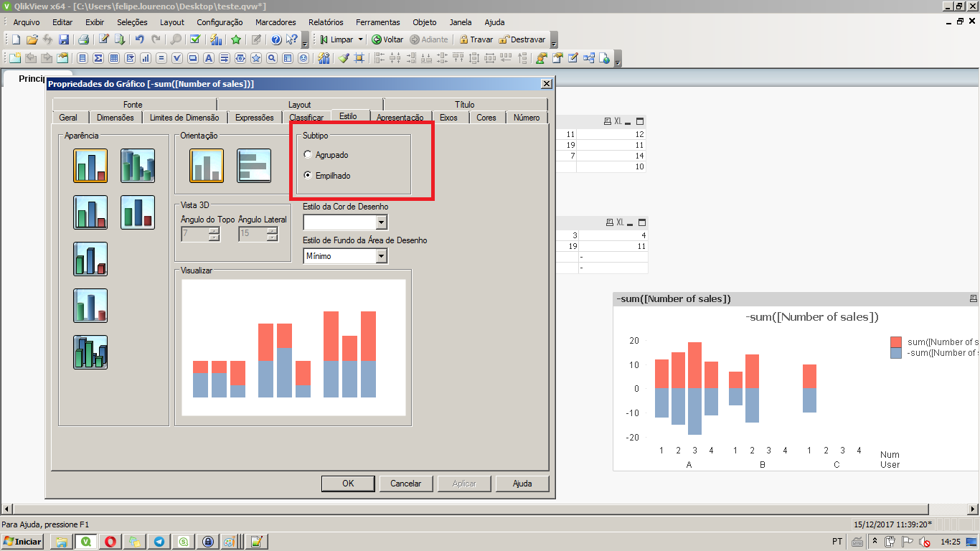Add bookmark using the green star icon
980x551 pixels.
point(236,39)
